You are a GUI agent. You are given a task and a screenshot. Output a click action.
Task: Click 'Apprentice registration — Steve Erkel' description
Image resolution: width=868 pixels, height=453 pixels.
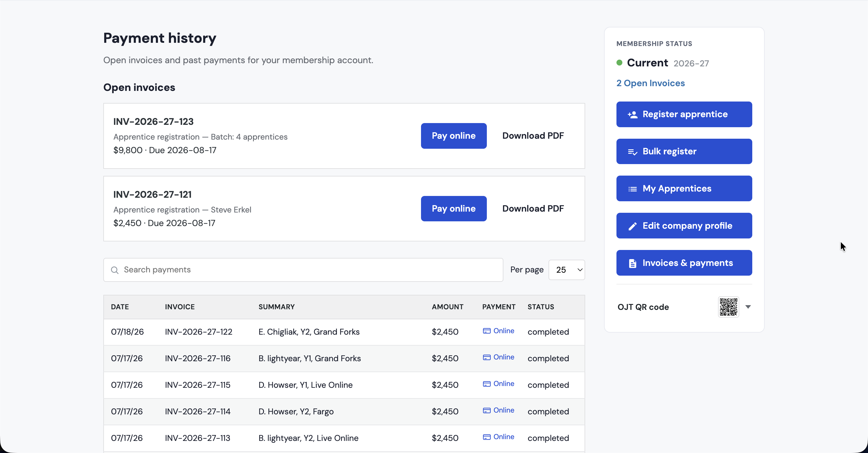coord(182,210)
